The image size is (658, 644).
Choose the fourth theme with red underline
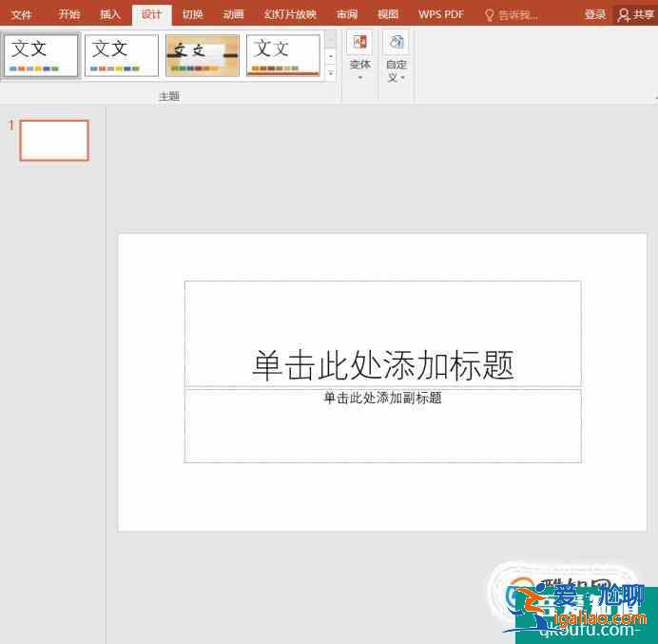[282, 55]
